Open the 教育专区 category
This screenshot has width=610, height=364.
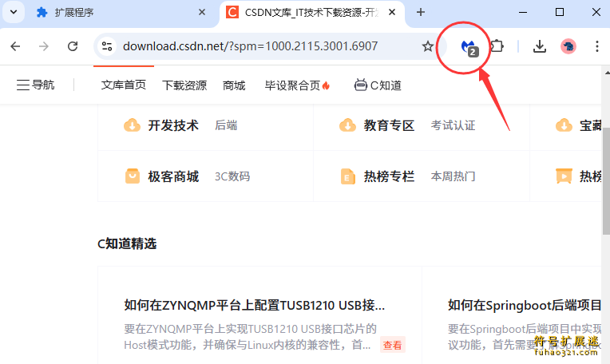[389, 125]
